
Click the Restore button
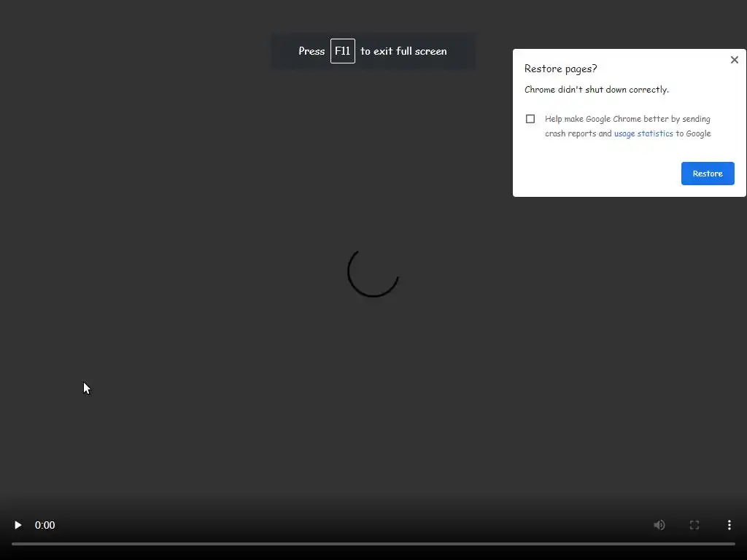pyautogui.click(x=708, y=174)
